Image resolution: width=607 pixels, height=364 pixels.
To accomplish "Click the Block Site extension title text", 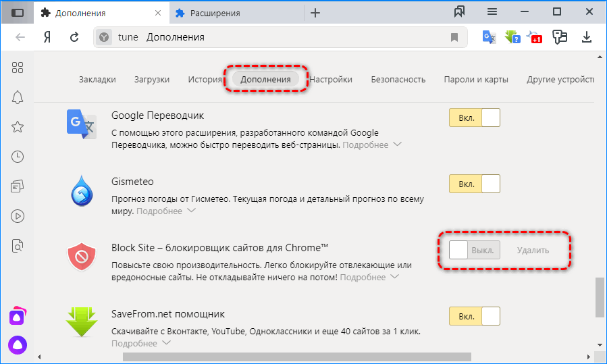I will pyautogui.click(x=220, y=248).
